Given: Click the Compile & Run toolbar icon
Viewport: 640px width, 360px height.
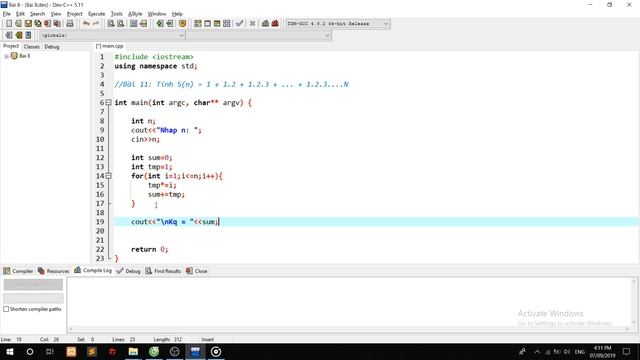Looking at the screenshot, I should click(x=217, y=24).
